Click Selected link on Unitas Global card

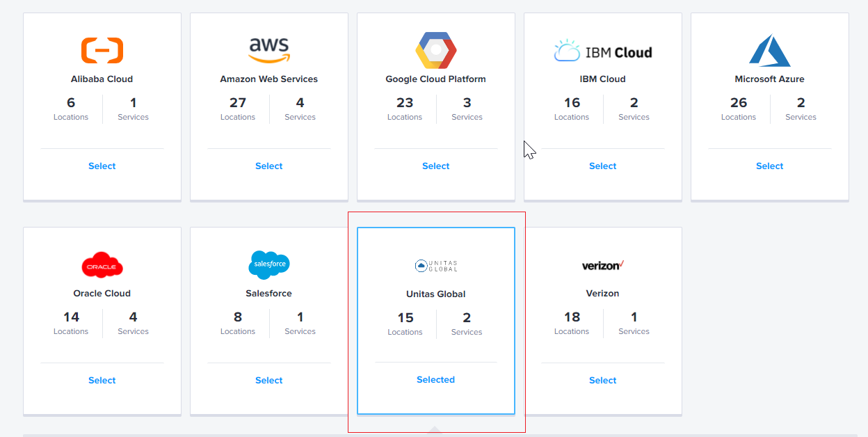coord(436,380)
